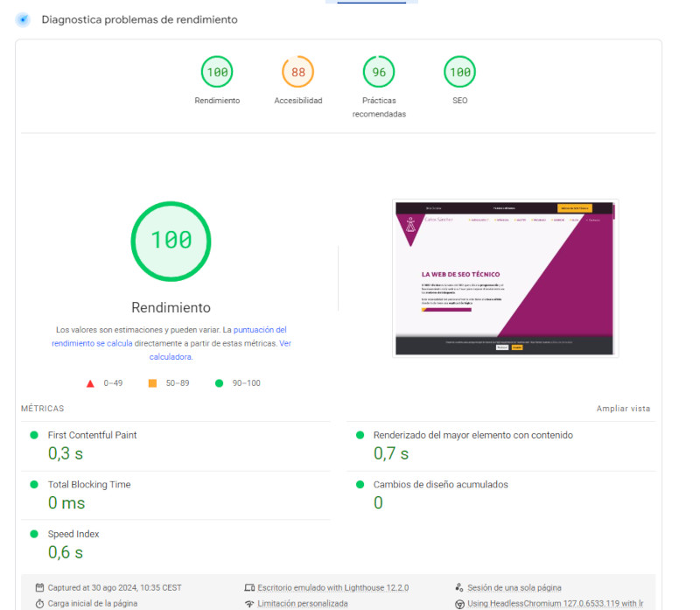Open the website screenshot thumbnail
700x610 pixels.
pos(506,278)
